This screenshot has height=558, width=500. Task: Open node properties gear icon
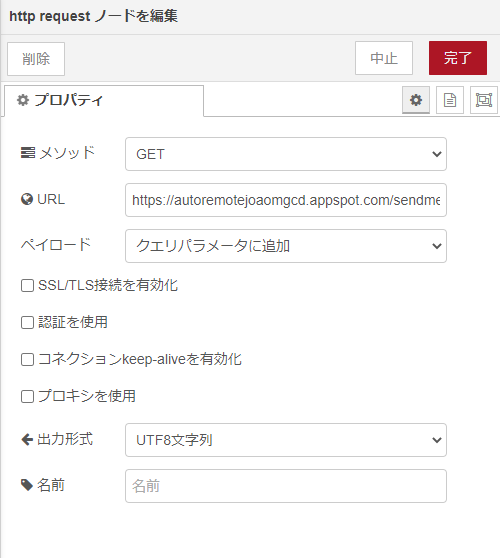[x=416, y=100]
